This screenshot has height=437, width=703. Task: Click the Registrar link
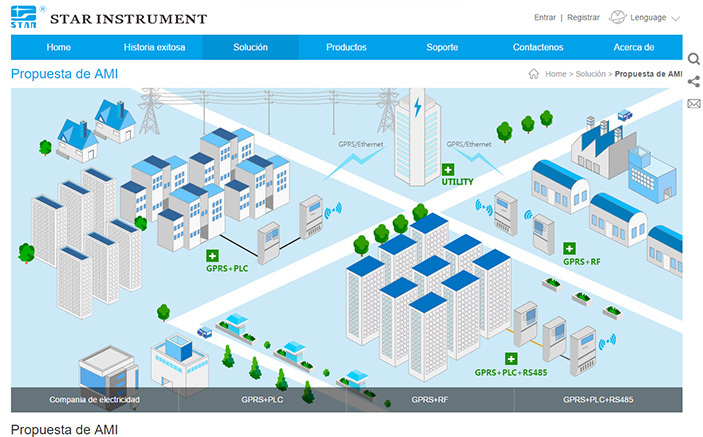(x=583, y=17)
